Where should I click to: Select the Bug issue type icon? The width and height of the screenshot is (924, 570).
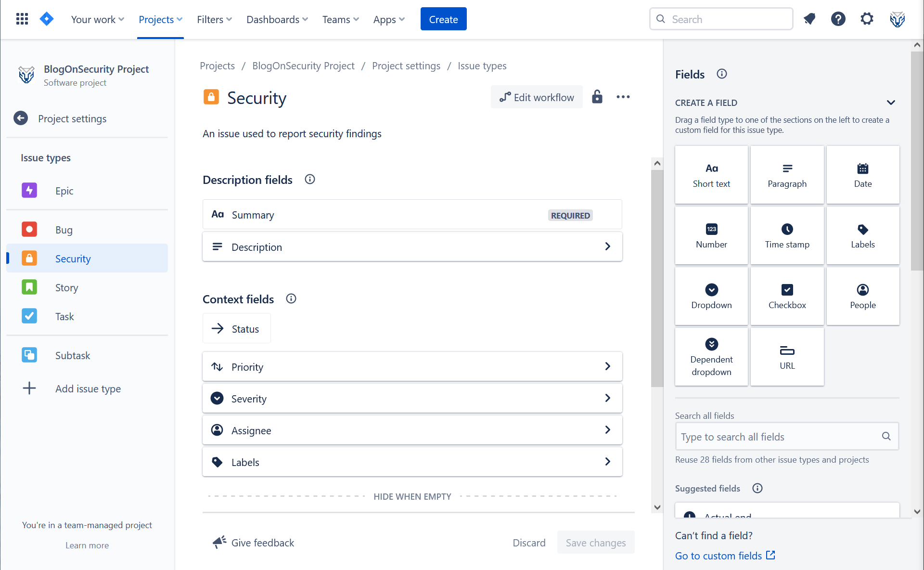(29, 230)
